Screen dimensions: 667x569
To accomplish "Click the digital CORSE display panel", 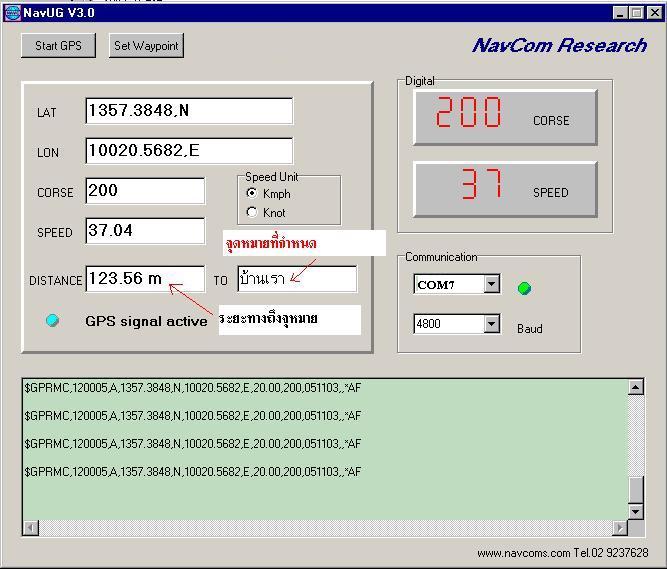I will pyautogui.click(x=505, y=117).
